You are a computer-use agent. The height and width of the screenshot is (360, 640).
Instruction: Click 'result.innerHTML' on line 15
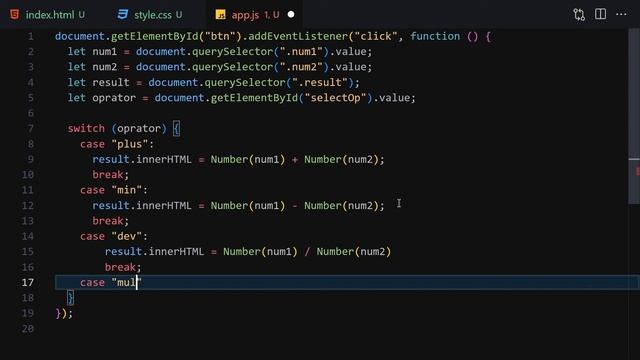point(154,252)
